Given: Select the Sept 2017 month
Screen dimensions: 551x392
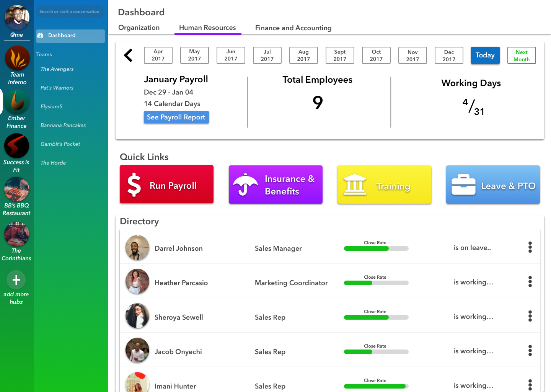Looking at the screenshot, I should click(x=340, y=55).
